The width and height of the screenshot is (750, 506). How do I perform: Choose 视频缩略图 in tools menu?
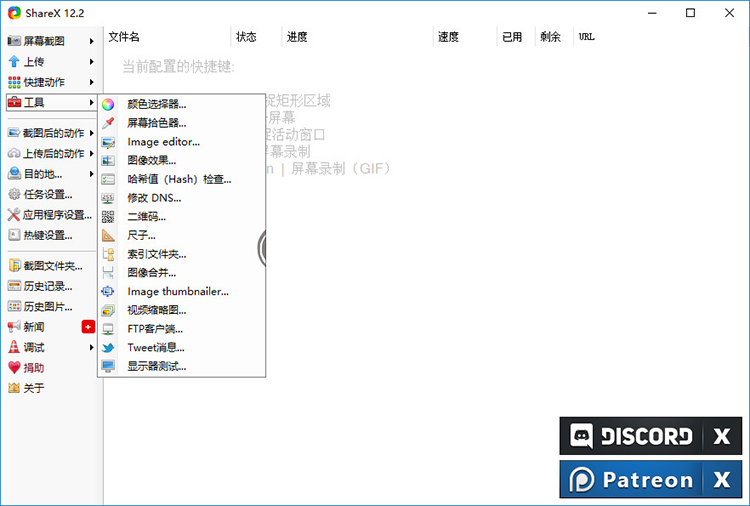pos(156,310)
